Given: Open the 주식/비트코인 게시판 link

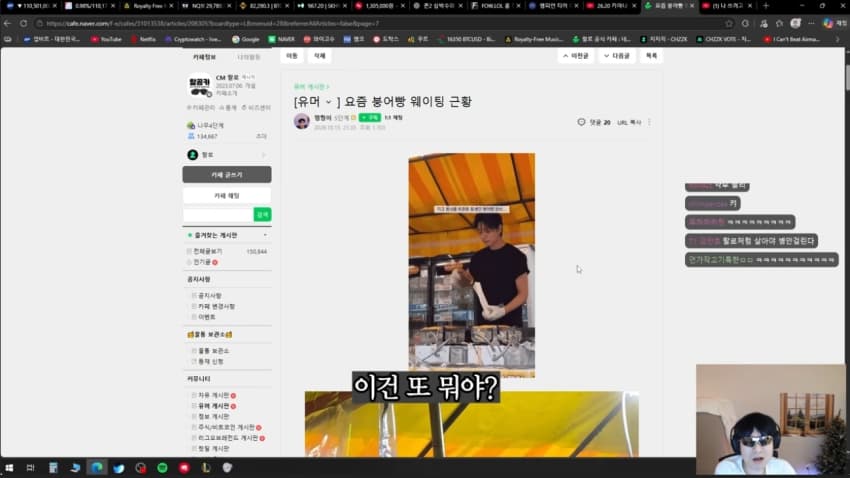Looking at the screenshot, I should point(226,428).
